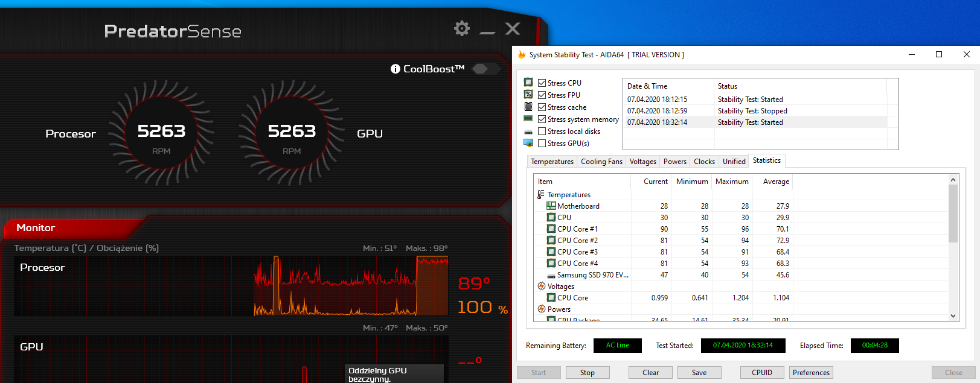Select the CPU temperature row

662,218
